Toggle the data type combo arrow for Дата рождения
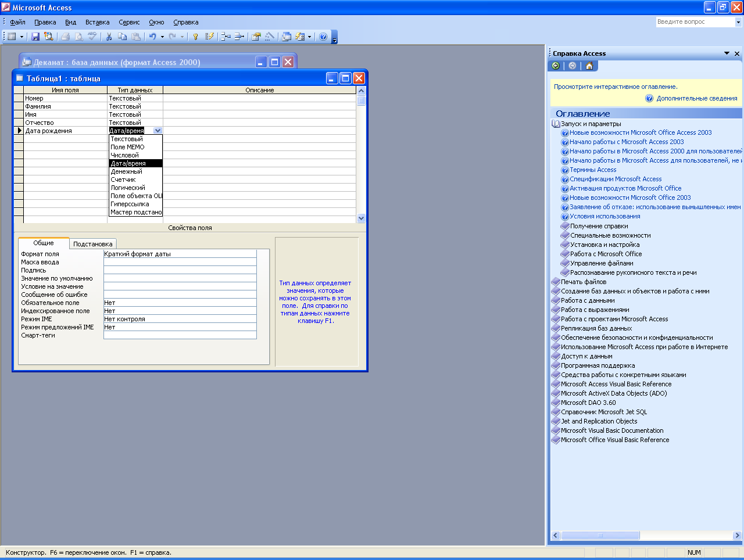 pyautogui.click(x=158, y=131)
